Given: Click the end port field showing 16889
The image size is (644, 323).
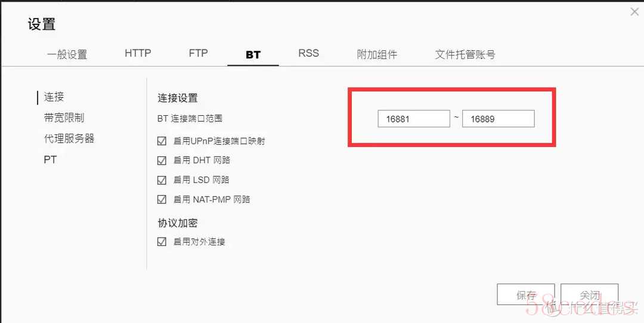Looking at the screenshot, I should [x=498, y=119].
